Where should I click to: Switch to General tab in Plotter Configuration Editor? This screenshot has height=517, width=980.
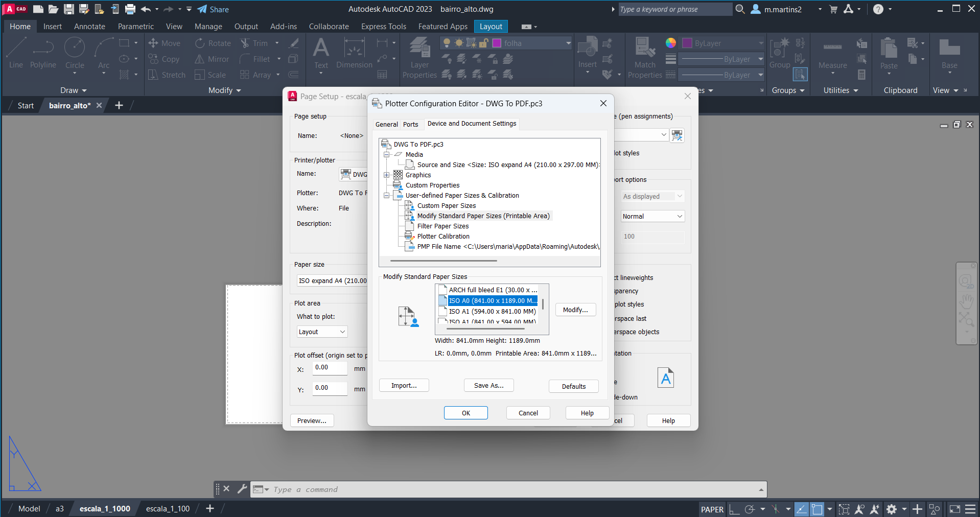coord(387,124)
